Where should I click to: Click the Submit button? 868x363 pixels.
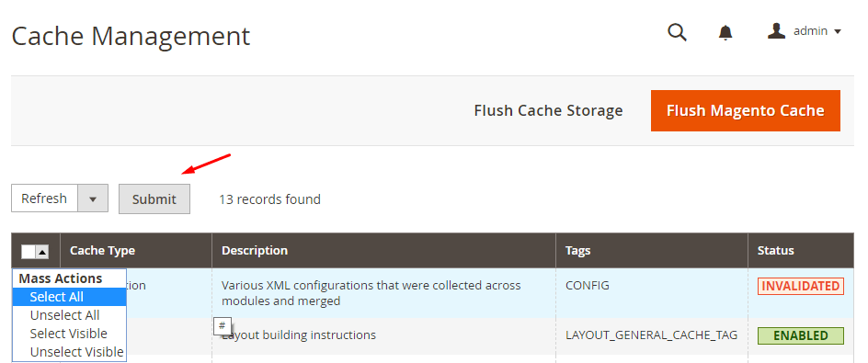(154, 199)
